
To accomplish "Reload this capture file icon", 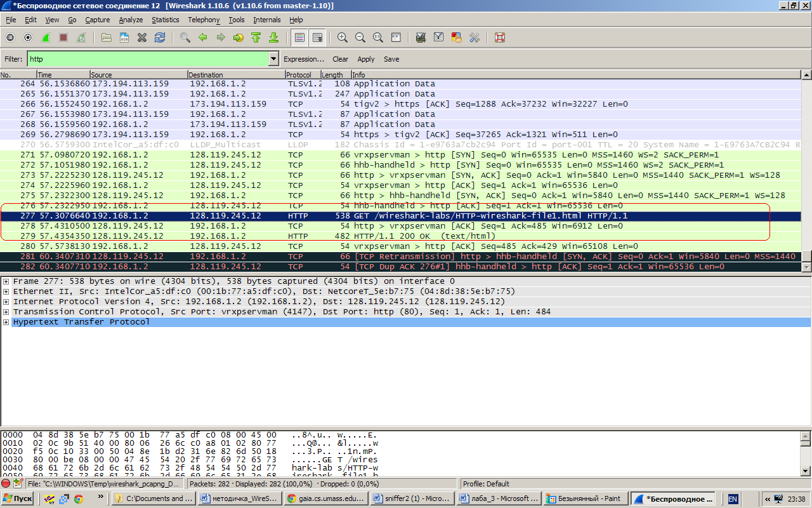I will [160, 37].
